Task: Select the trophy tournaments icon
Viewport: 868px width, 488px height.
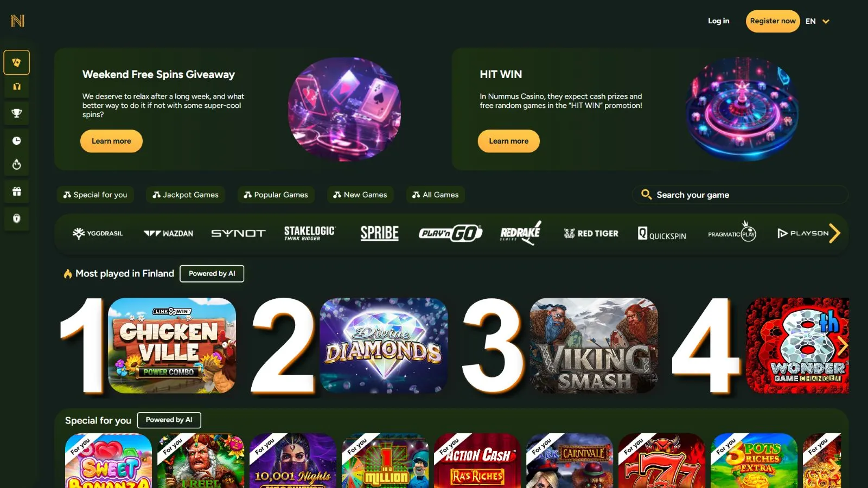Action: coord(16,113)
